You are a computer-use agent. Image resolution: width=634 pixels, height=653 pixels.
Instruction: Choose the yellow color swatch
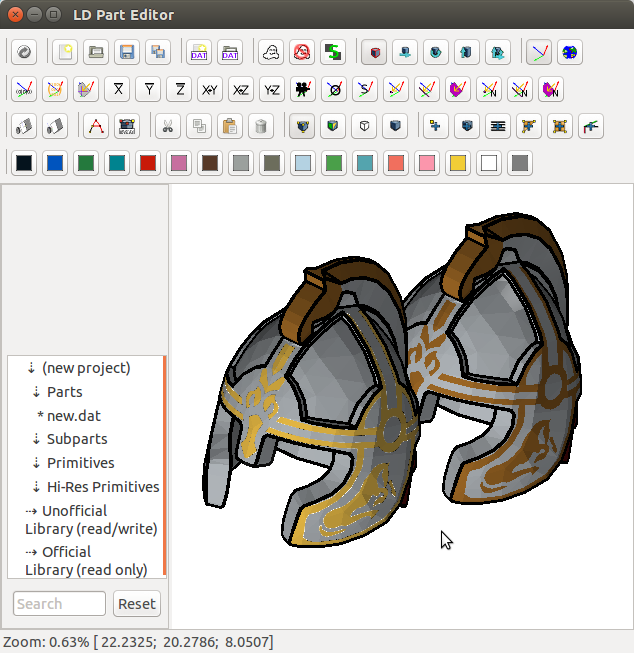458,163
